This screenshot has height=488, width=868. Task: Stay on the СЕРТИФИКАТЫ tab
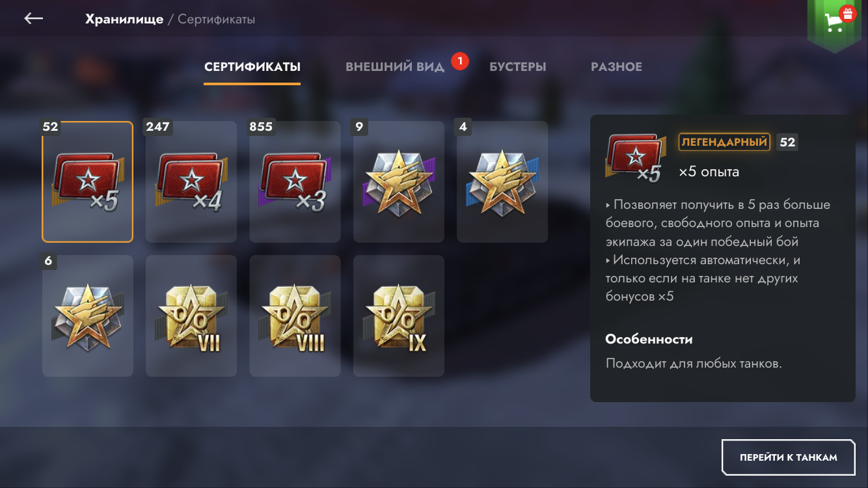(252, 66)
